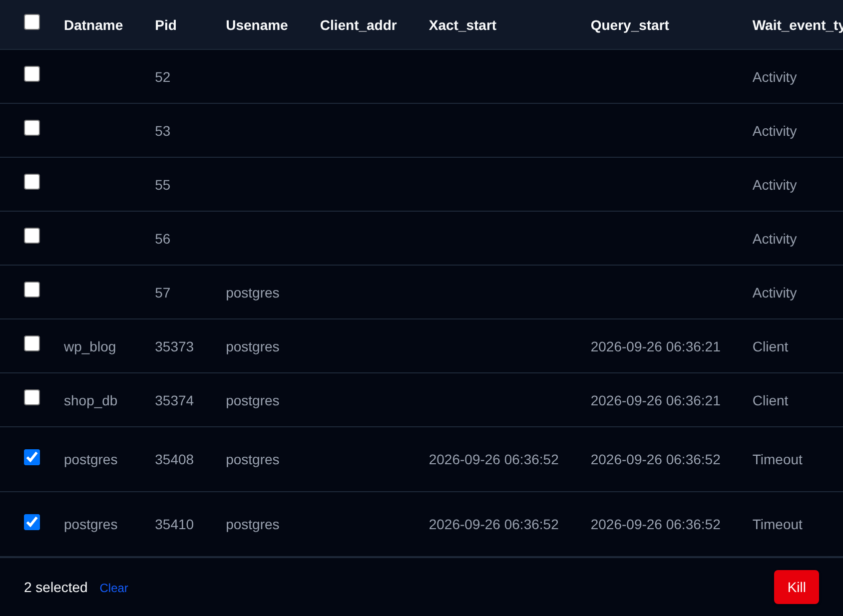Check the shop_db row checkbox

coord(32,397)
